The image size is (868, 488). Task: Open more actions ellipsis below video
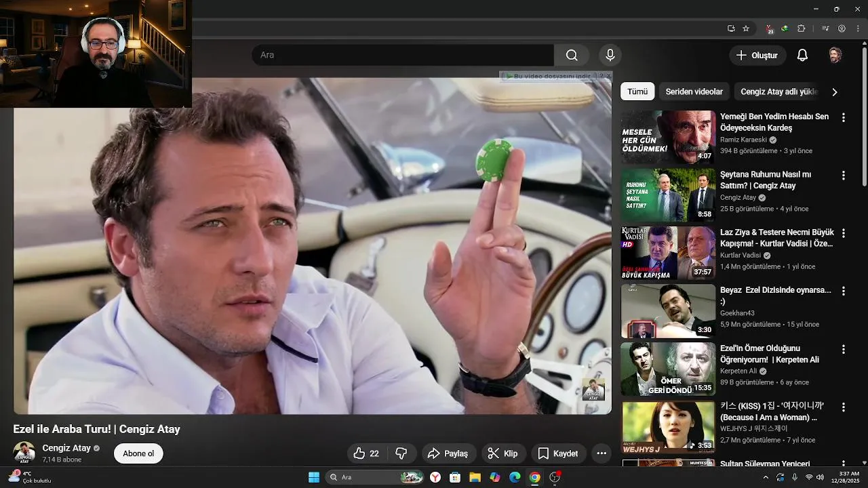tap(601, 453)
